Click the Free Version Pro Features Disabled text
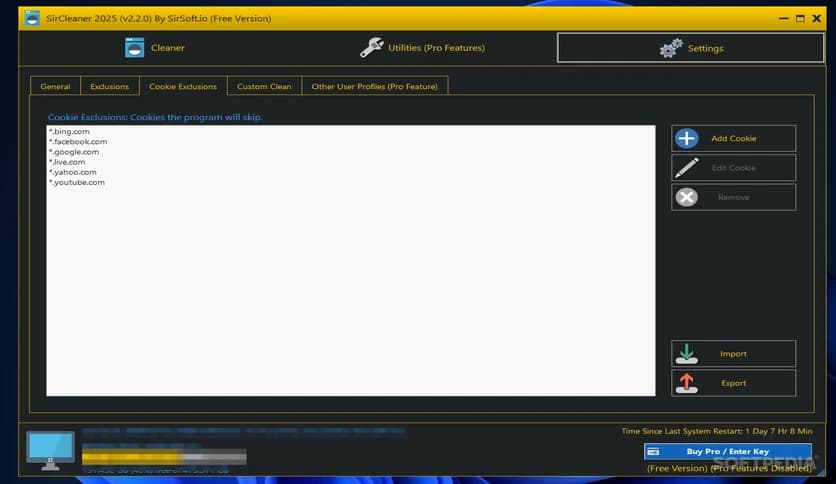This screenshot has height=484, width=836. coord(729,468)
